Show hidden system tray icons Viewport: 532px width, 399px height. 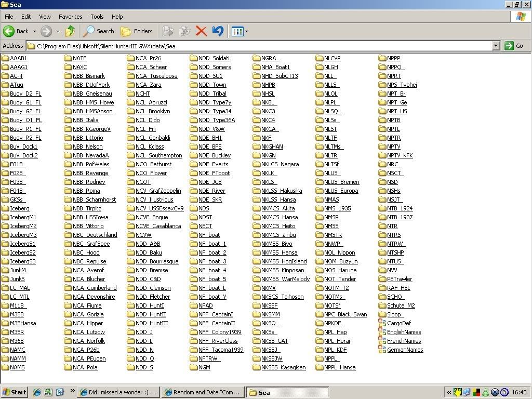(x=449, y=393)
